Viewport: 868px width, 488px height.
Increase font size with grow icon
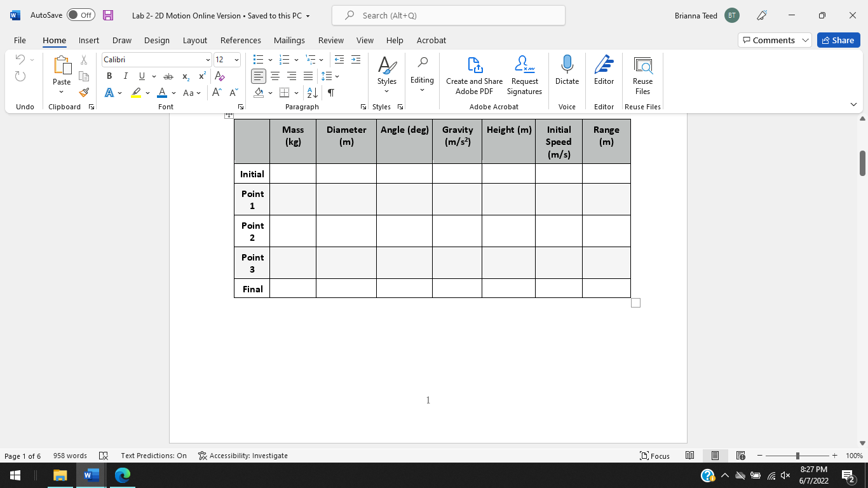click(217, 93)
